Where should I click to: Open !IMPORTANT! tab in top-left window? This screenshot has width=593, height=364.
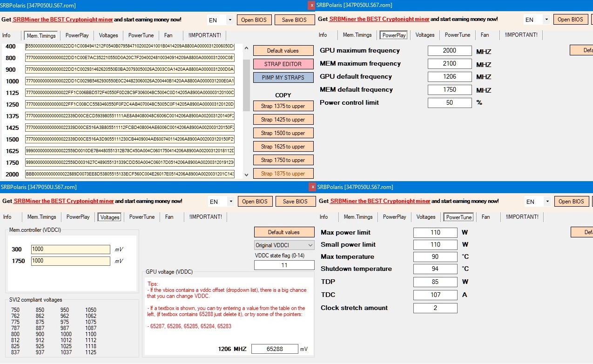pyautogui.click(x=205, y=35)
